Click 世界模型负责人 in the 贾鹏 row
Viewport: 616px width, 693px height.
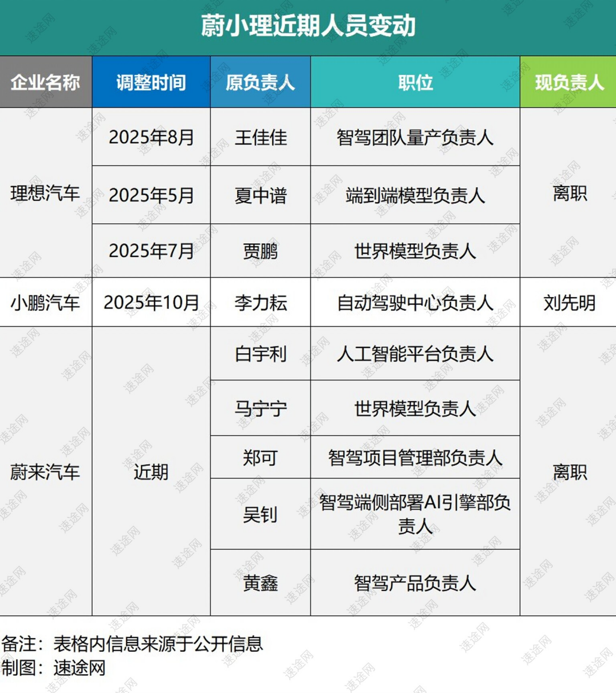[415, 251]
